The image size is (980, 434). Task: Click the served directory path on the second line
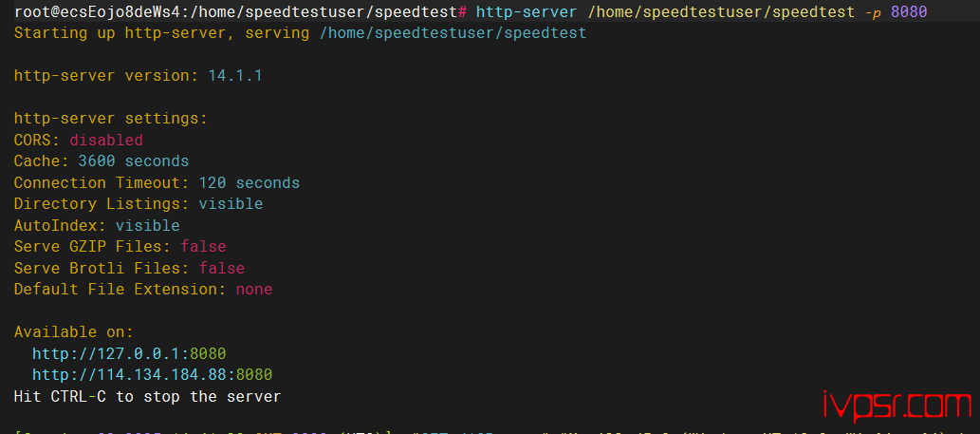(x=453, y=33)
